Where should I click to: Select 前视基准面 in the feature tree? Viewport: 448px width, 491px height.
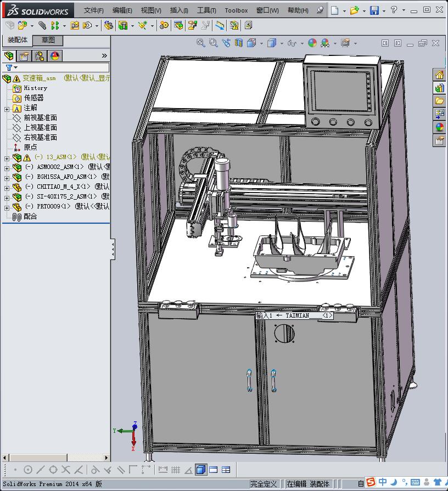click(40, 118)
